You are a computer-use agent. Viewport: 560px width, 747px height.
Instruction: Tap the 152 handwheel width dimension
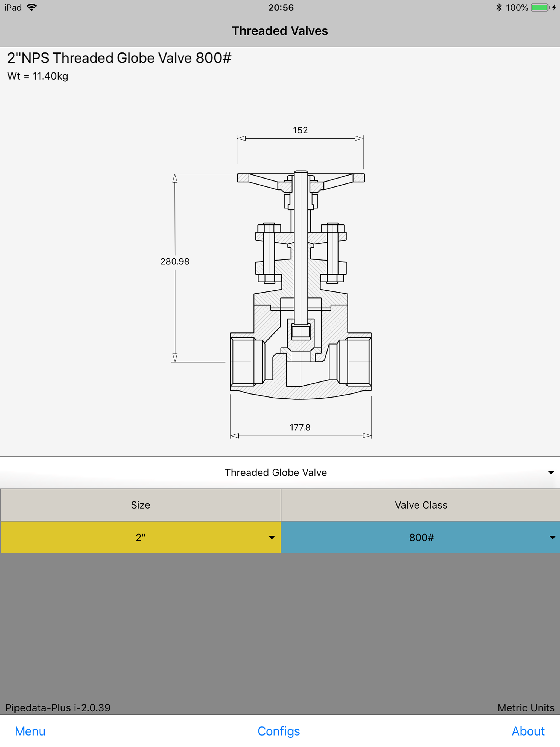(300, 130)
